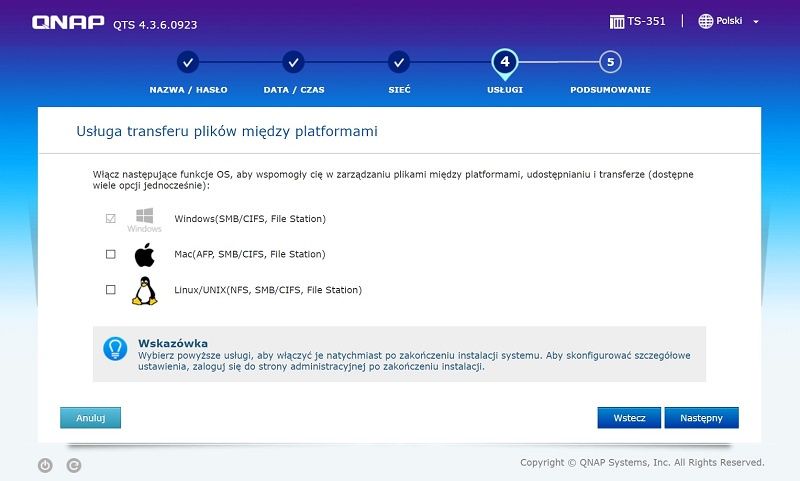Click the globe language icon

click(706, 21)
